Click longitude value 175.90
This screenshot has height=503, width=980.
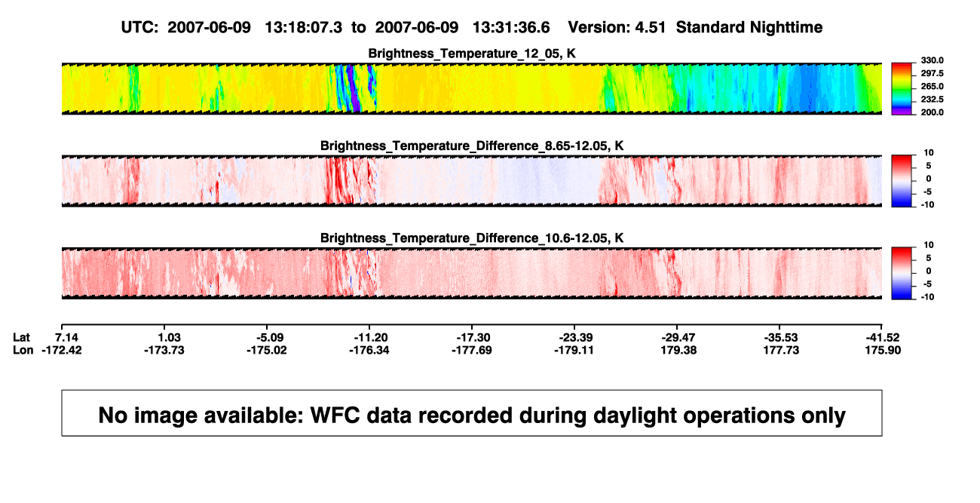click(884, 350)
